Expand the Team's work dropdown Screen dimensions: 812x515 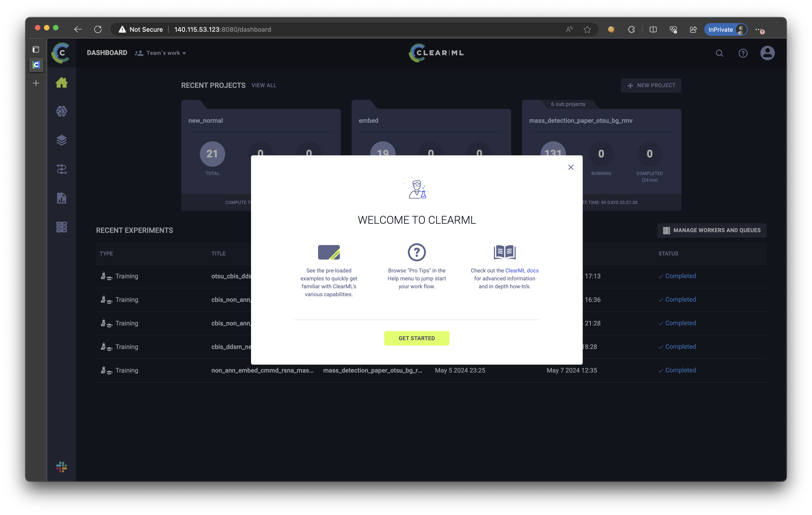[x=160, y=53]
